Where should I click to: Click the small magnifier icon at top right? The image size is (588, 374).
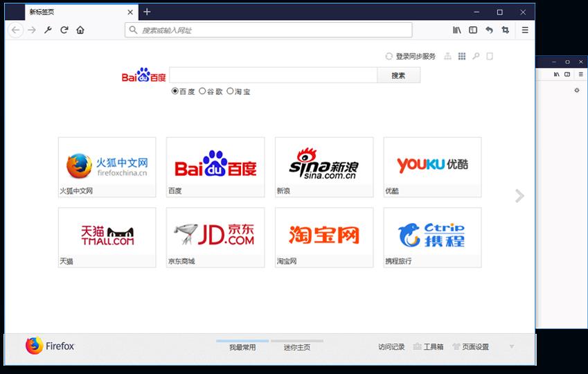click(x=476, y=56)
